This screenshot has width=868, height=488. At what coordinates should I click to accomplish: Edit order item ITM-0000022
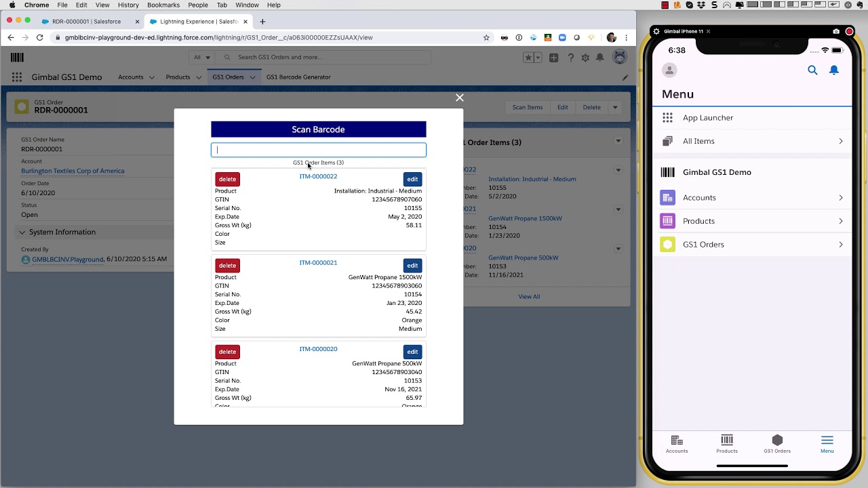[x=412, y=179]
